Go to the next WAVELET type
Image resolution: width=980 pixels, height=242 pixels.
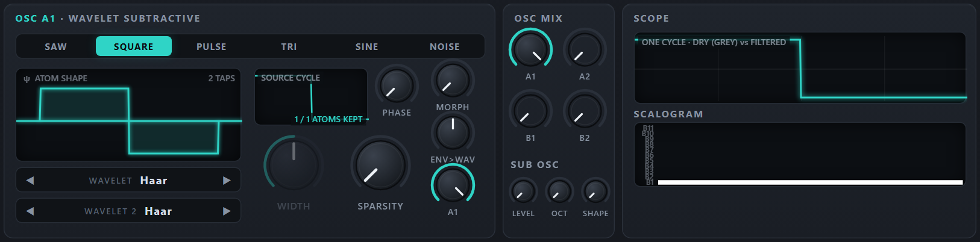pos(227,180)
